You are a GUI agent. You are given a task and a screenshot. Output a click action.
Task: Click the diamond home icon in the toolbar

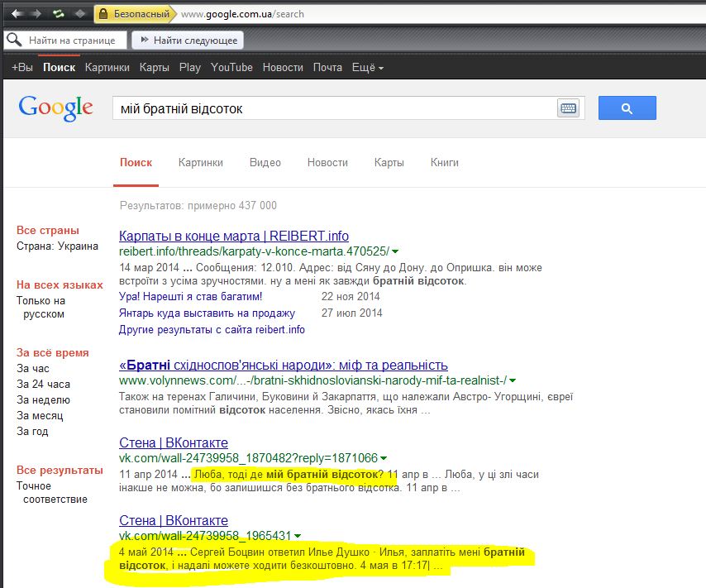pyautogui.click(x=80, y=14)
